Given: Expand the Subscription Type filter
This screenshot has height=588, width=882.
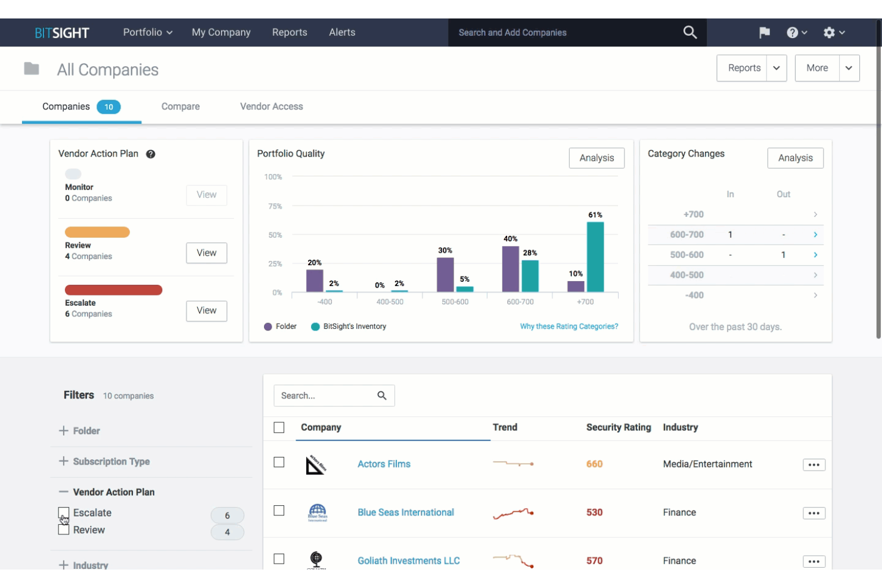Looking at the screenshot, I should [63, 461].
